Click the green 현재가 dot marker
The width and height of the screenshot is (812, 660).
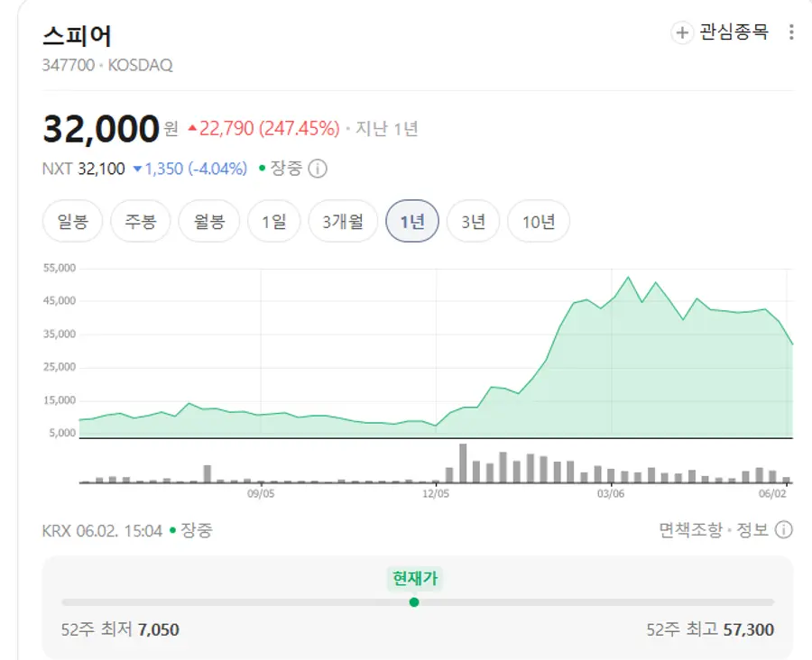point(414,602)
